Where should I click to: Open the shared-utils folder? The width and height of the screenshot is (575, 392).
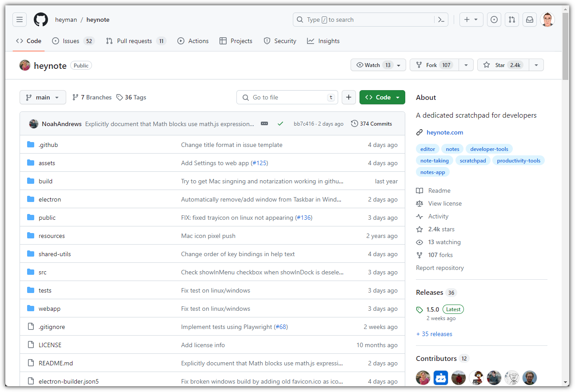tap(55, 254)
